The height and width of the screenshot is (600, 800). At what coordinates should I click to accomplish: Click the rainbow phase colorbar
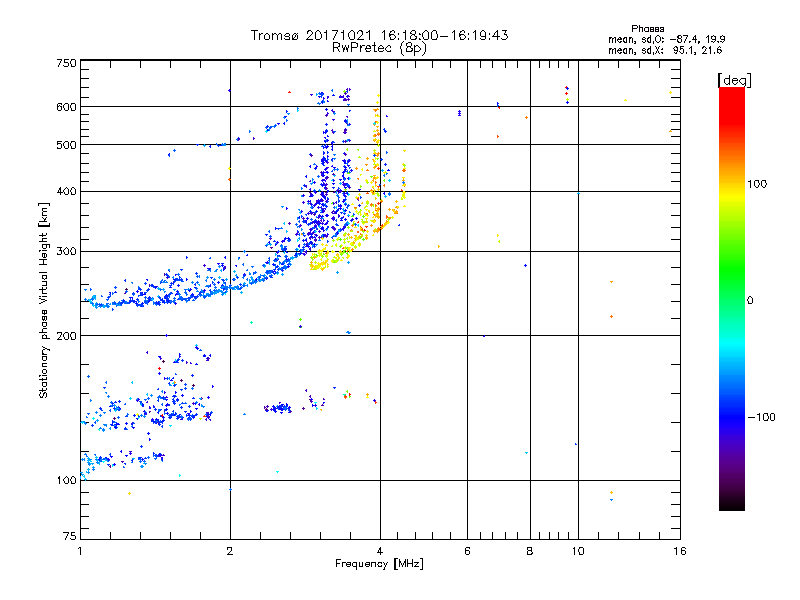coord(732,298)
